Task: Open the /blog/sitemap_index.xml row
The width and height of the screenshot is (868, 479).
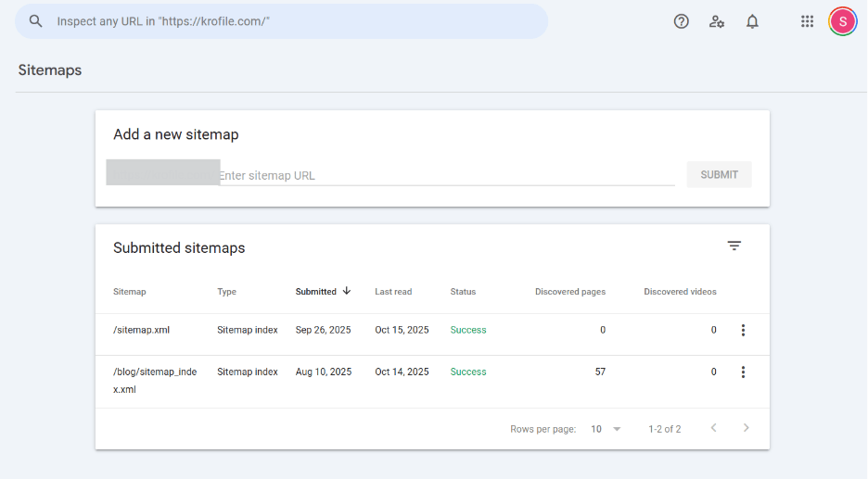Action: (x=154, y=380)
